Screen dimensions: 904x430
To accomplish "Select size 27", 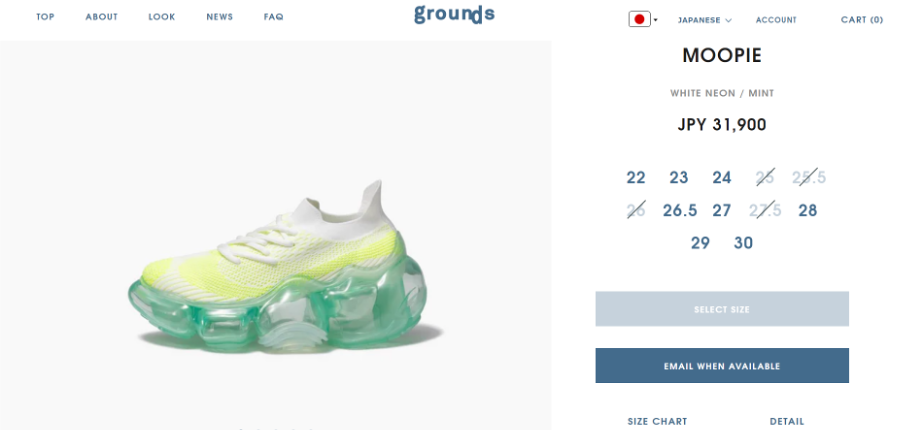I will [x=722, y=210].
